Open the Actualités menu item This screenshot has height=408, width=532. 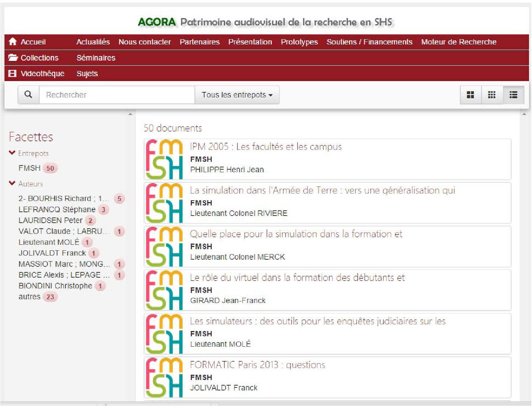[x=93, y=42]
